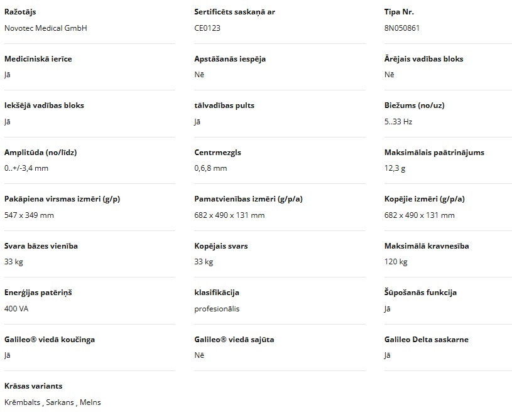Select the CE0123 certification value
512x420 pixels.
click(207, 28)
